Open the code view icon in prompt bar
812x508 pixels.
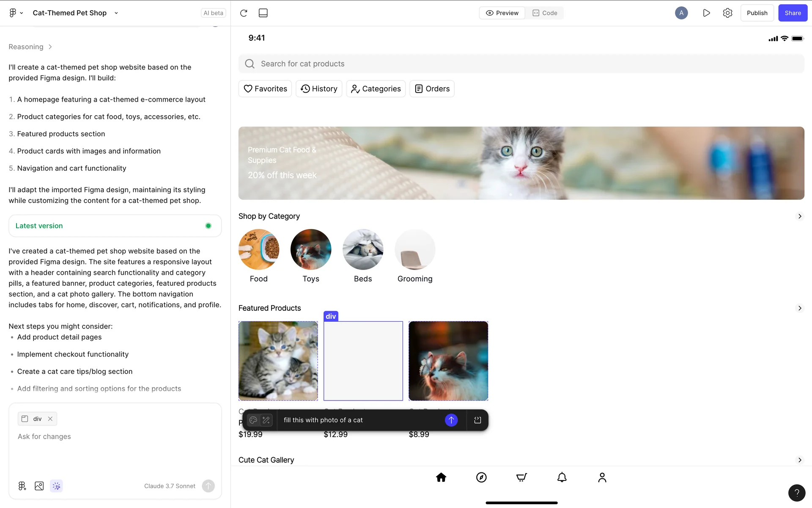[477, 420]
